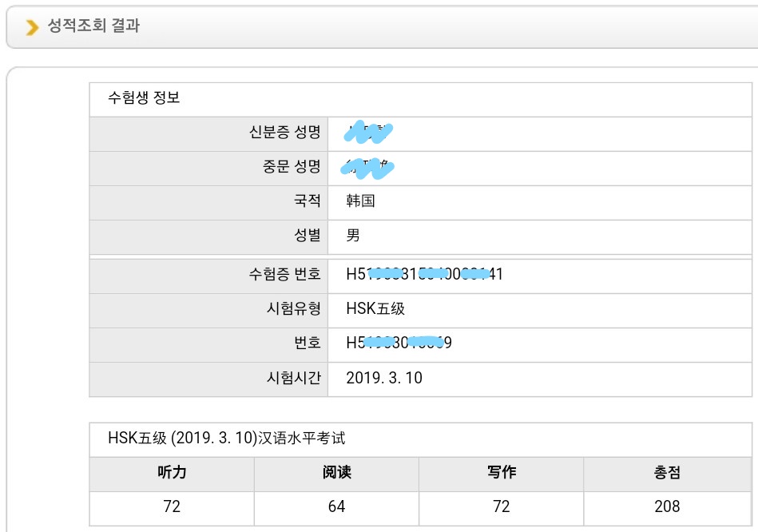Screen dimensions: 758x532
Task: Click the 총점 column header
Action: pos(666,472)
